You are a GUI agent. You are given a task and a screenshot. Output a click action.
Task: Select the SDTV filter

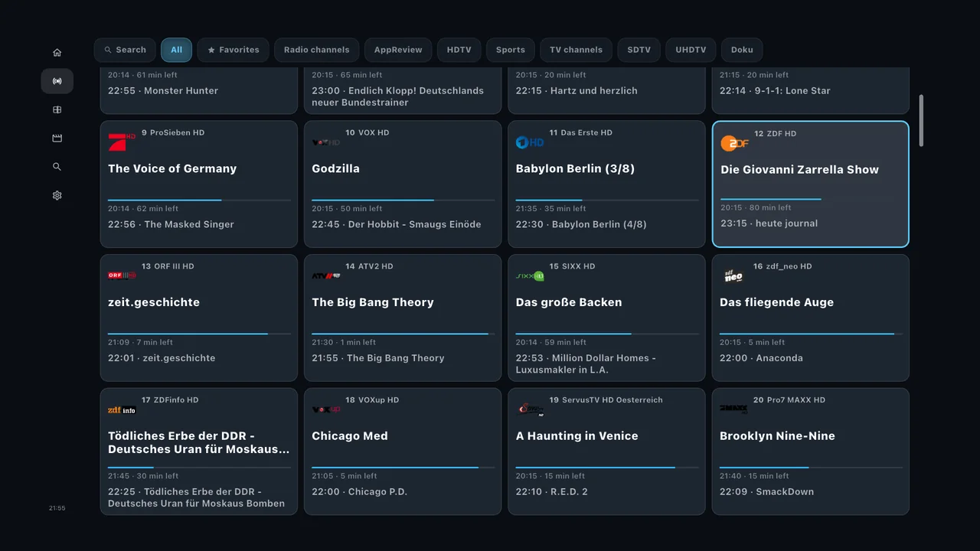639,50
